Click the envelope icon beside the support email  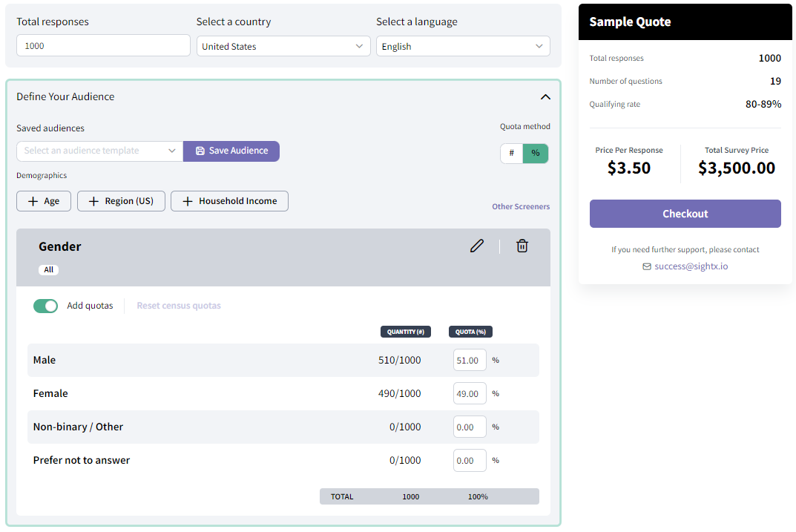pyautogui.click(x=646, y=266)
